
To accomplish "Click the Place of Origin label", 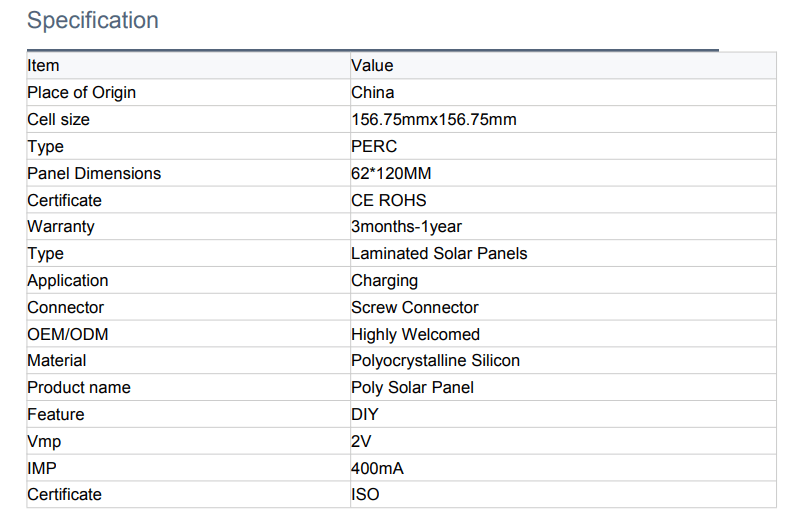I will tap(81, 93).
